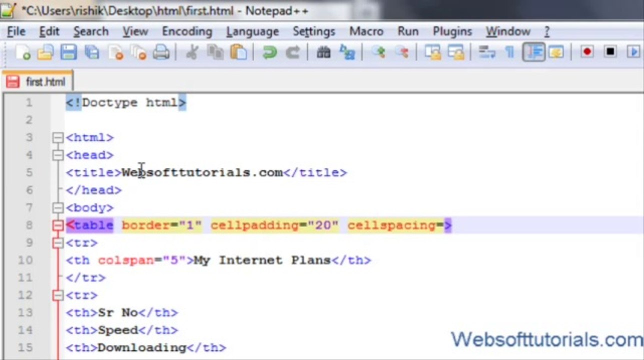Click the Save All icon
644x360 pixels.
pos(92,52)
